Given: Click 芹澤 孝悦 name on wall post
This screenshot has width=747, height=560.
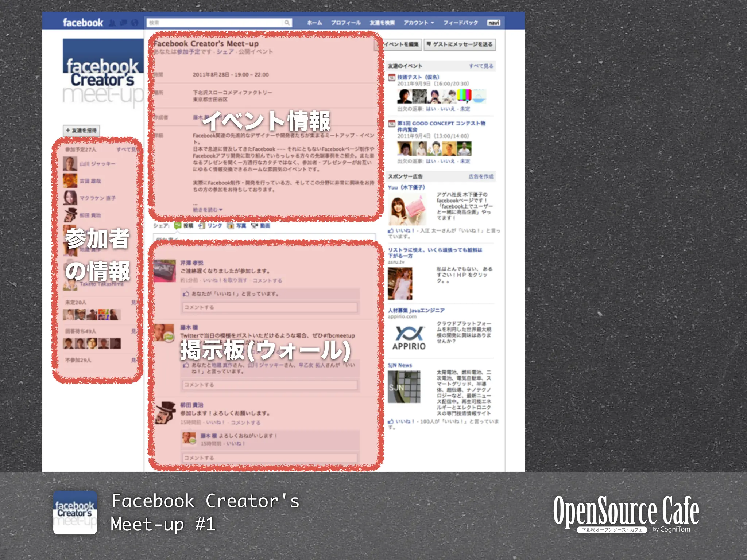Looking at the screenshot, I should tap(191, 263).
